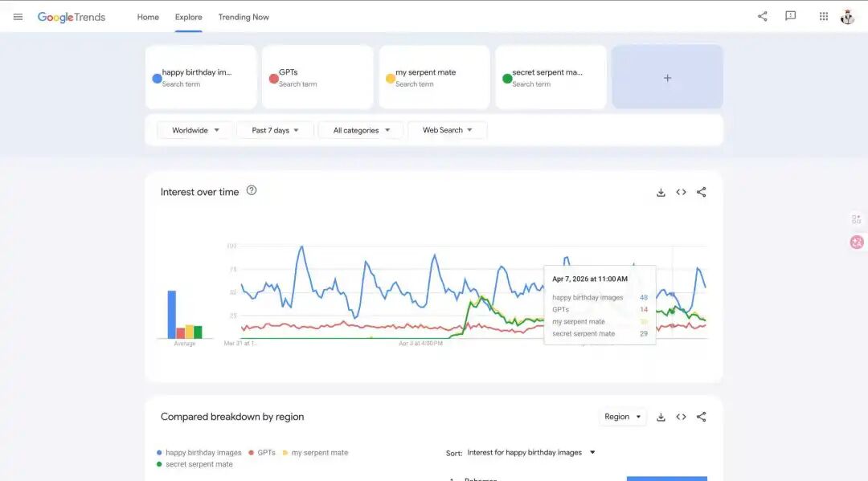Click the pink extension icon at right edge
The height and width of the screenshot is (481, 868).
(x=857, y=243)
